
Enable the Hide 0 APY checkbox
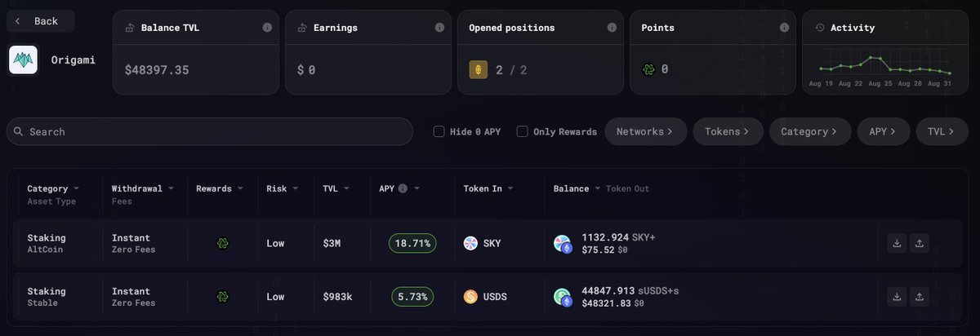(439, 131)
